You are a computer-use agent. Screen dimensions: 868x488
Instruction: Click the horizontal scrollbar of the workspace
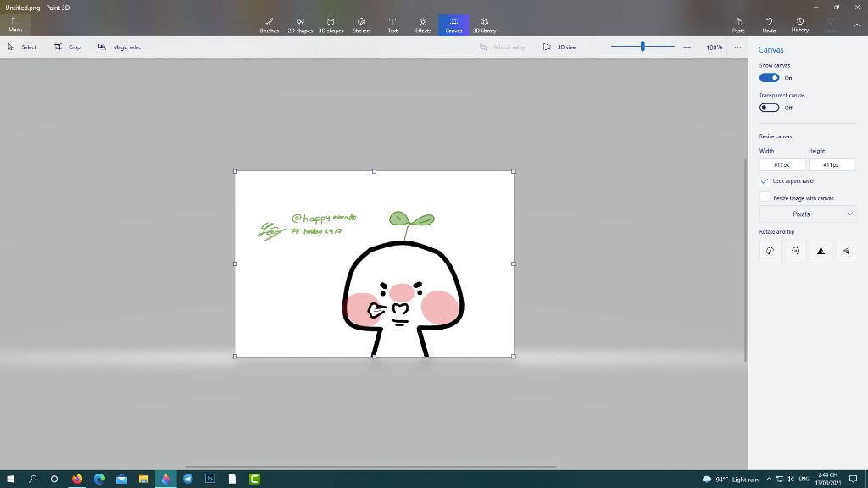[370, 467]
